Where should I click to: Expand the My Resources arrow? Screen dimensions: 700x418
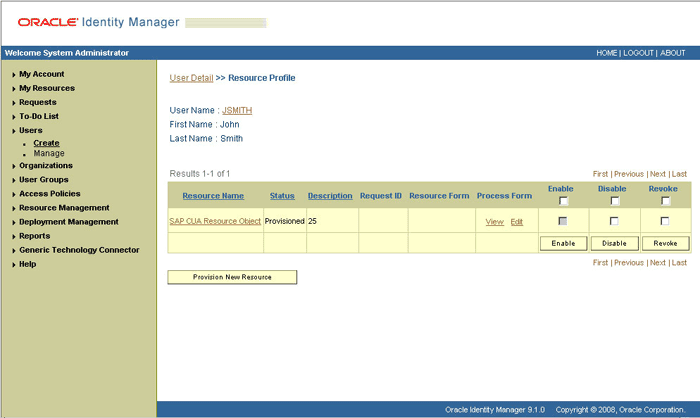[x=14, y=89]
